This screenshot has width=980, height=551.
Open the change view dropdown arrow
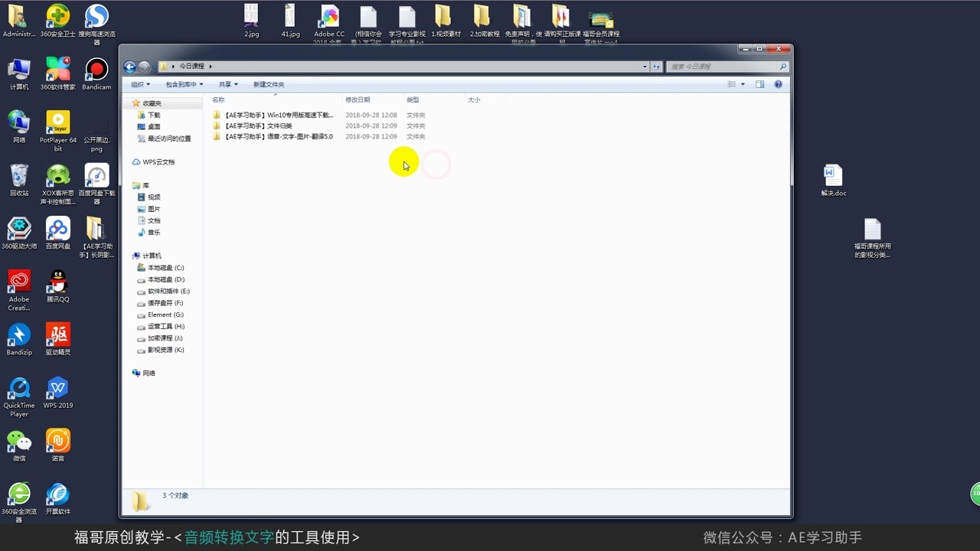click(x=742, y=84)
